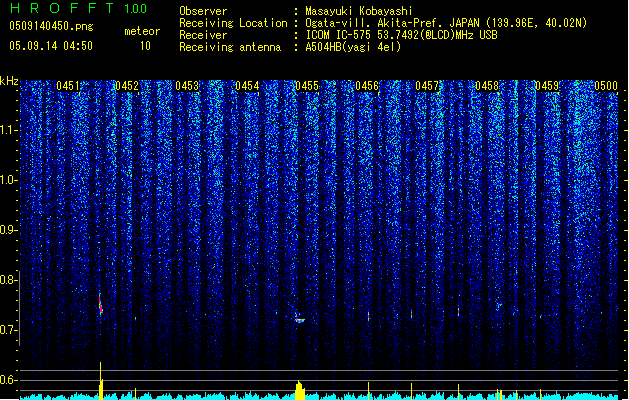The image size is (629, 400).
Task: Click the A504HB(yagi 4el) antenna text
Action: click(353, 47)
